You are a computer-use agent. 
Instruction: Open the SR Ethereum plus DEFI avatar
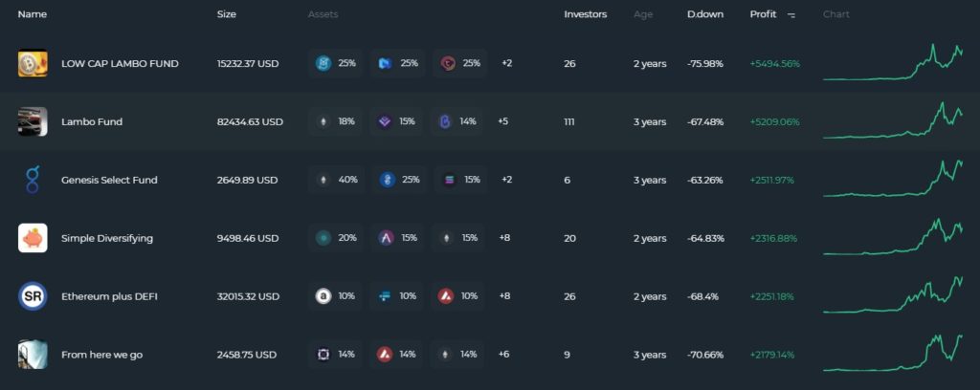point(33,296)
